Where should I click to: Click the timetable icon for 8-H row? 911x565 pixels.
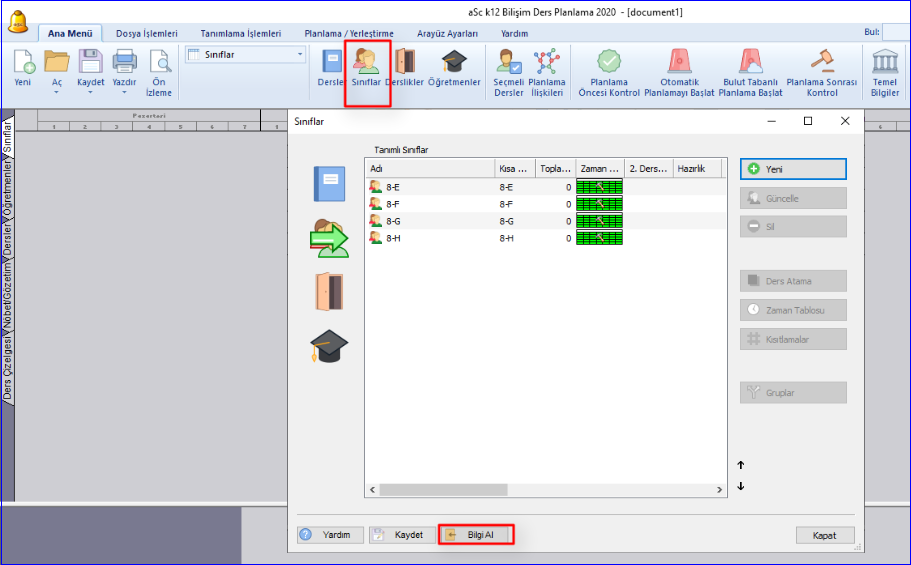[x=599, y=238]
